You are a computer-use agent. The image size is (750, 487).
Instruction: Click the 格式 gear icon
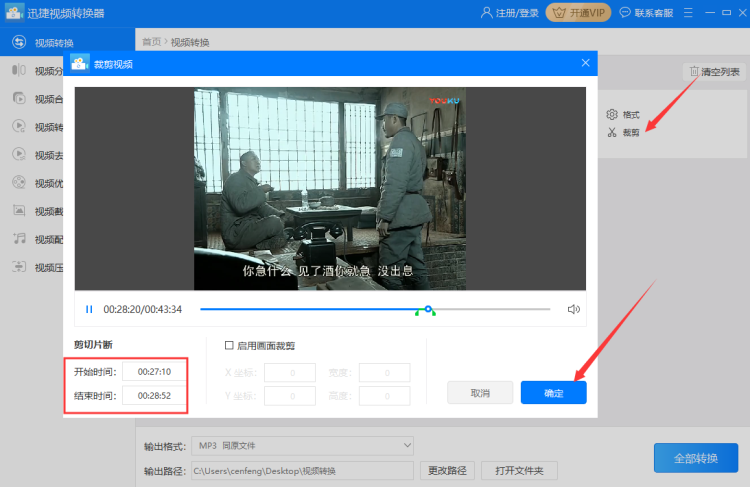pyautogui.click(x=612, y=114)
